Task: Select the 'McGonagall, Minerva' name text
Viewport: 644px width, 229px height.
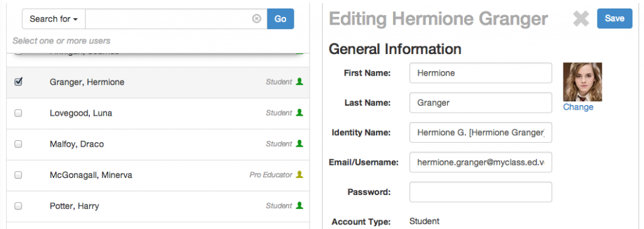Action: 91,175
